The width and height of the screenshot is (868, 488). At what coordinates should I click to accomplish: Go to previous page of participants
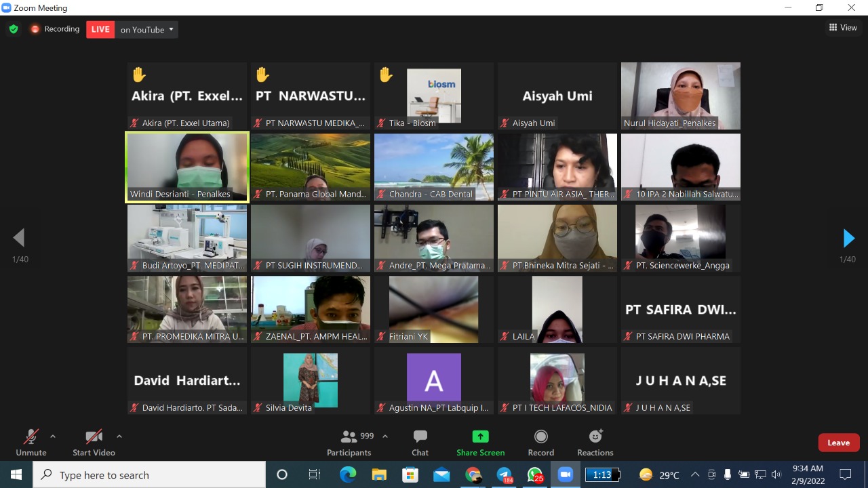pyautogui.click(x=19, y=238)
